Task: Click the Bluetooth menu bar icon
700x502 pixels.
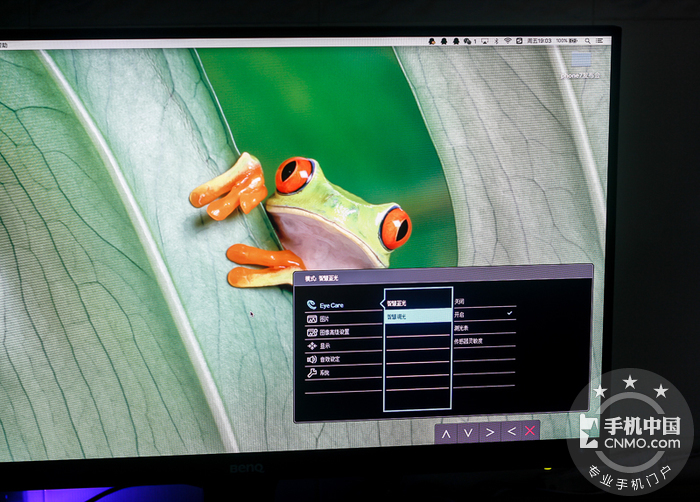Action: coord(496,41)
